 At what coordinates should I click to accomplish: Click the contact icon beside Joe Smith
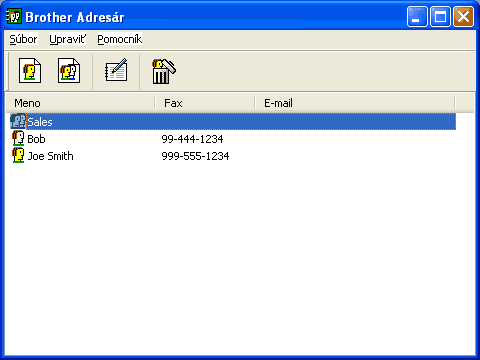(x=18, y=155)
